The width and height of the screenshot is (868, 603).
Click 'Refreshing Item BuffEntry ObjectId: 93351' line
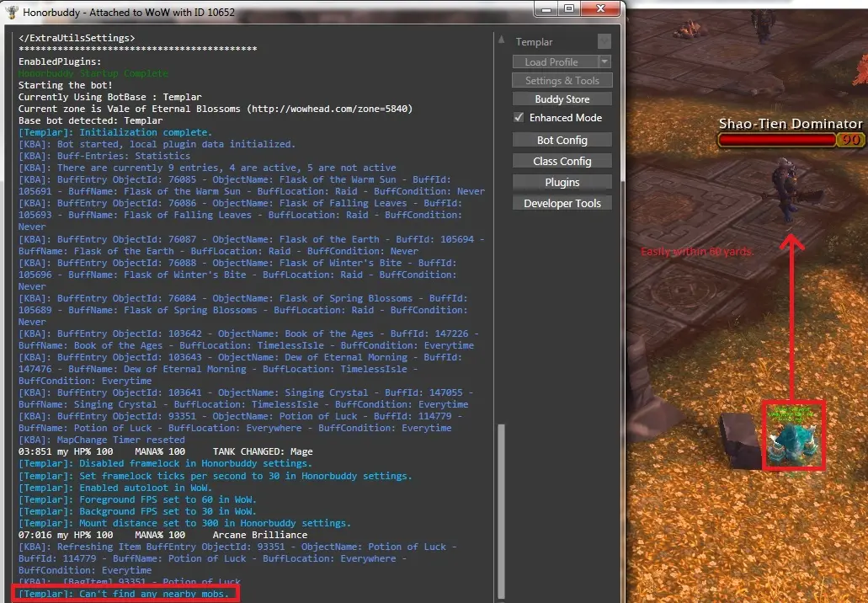click(x=237, y=558)
